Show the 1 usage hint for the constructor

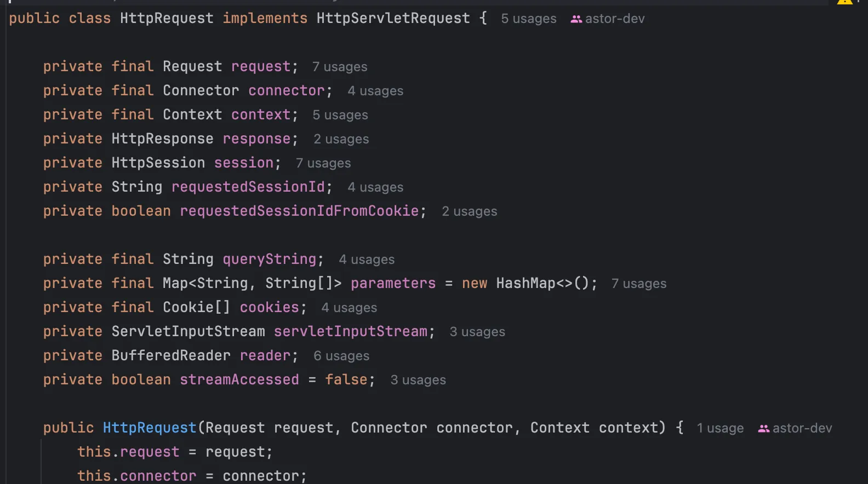[719, 429]
